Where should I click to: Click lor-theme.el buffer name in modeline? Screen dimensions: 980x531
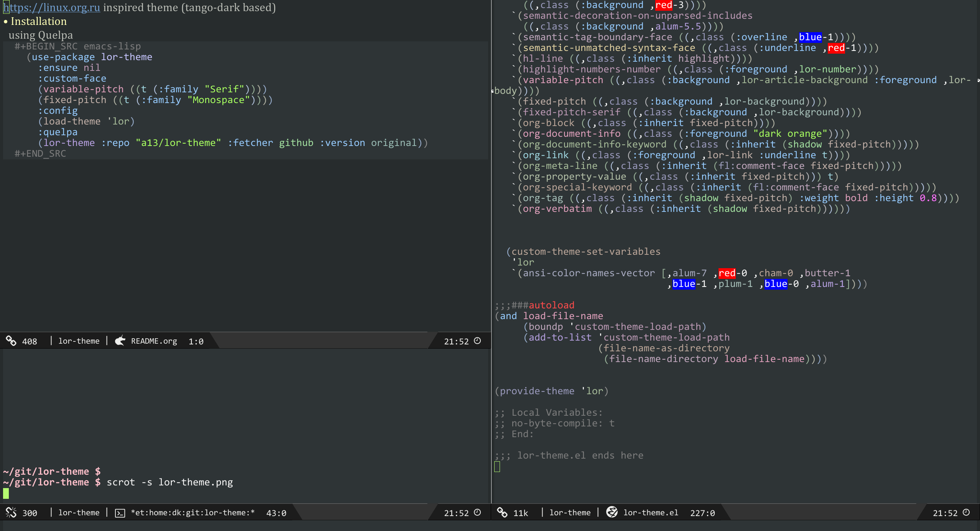click(x=651, y=513)
